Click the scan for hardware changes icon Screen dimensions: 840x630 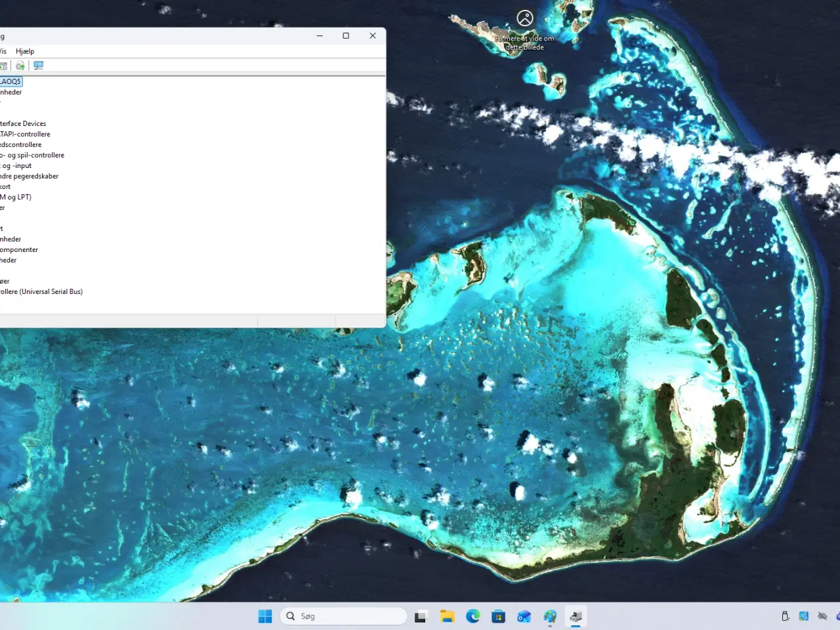(39, 66)
